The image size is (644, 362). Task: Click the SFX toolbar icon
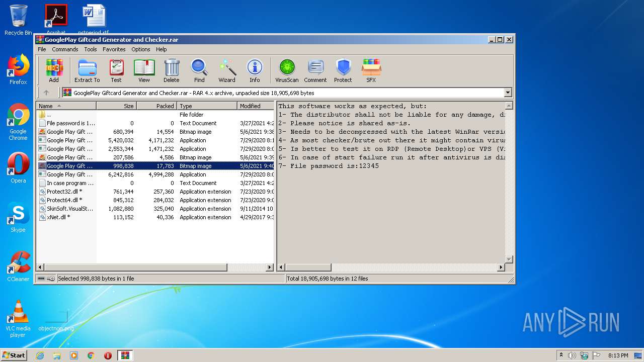pyautogui.click(x=371, y=70)
